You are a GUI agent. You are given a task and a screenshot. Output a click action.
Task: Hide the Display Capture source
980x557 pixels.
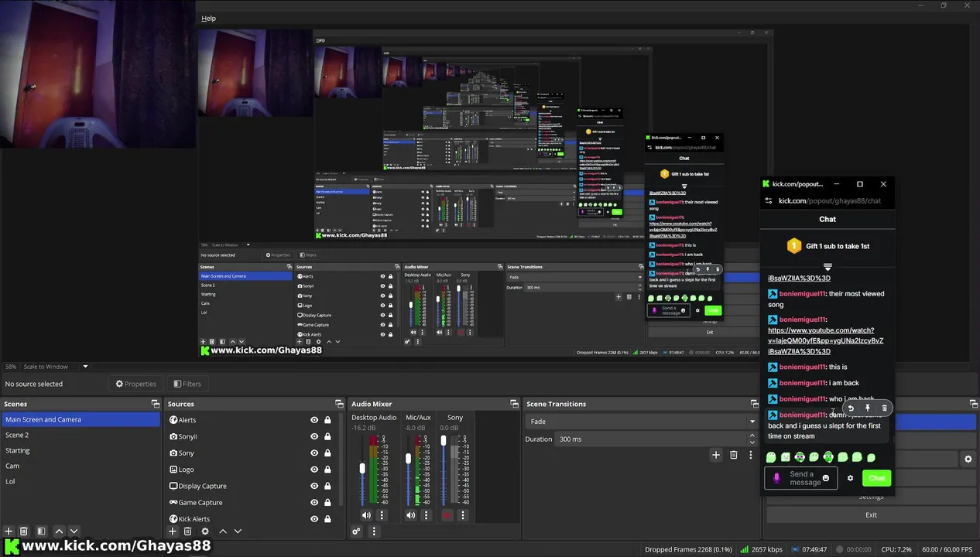tap(314, 486)
